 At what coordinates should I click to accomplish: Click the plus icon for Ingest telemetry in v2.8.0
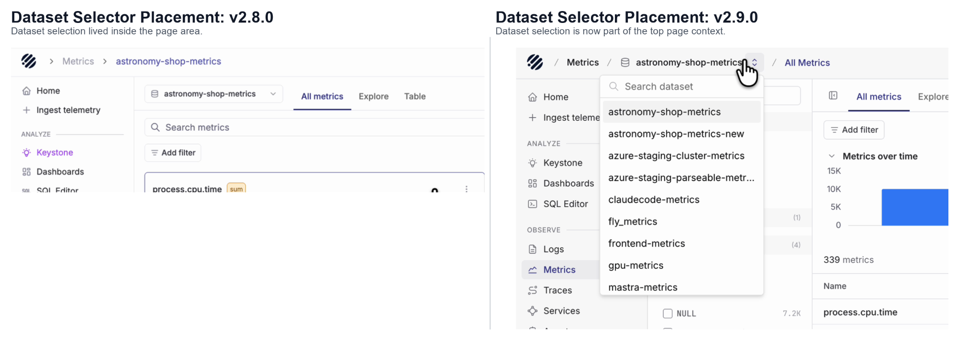click(x=26, y=110)
